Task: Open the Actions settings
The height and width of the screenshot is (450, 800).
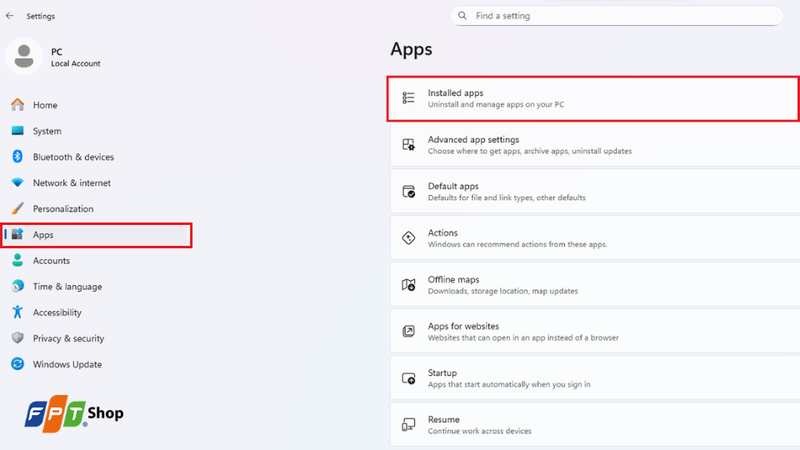Action: (x=595, y=238)
